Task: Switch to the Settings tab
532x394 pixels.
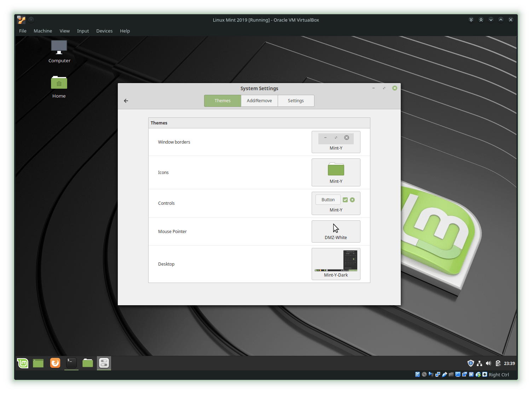Action: tap(296, 100)
